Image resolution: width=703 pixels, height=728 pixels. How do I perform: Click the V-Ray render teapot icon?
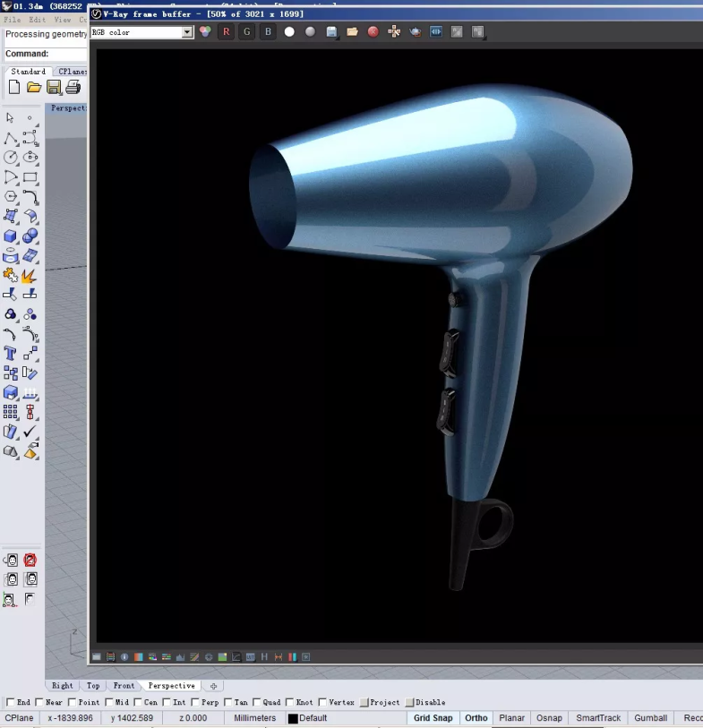click(x=416, y=32)
